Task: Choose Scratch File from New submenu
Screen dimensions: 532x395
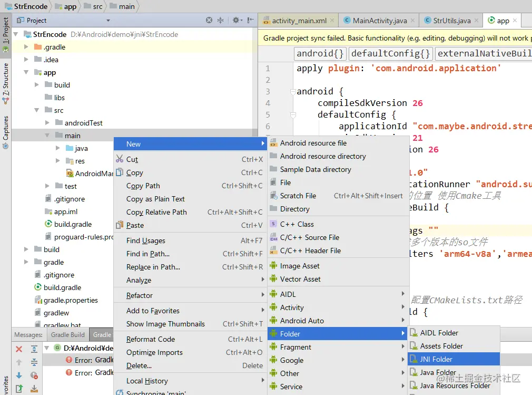Action: (x=338, y=196)
